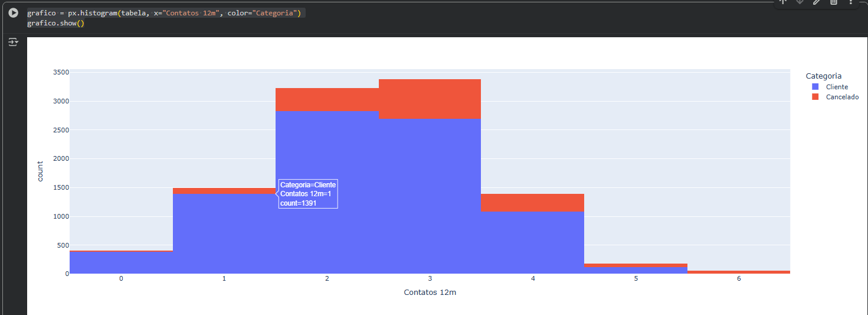The width and height of the screenshot is (868, 315).
Task: Click the x-axis tick label 0
Action: point(121,278)
